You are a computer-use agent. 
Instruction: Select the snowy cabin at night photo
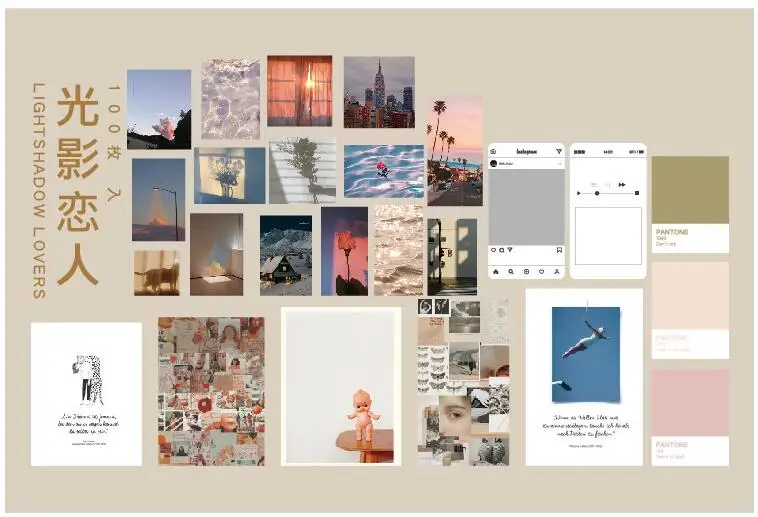pyautogui.click(x=286, y=255)
